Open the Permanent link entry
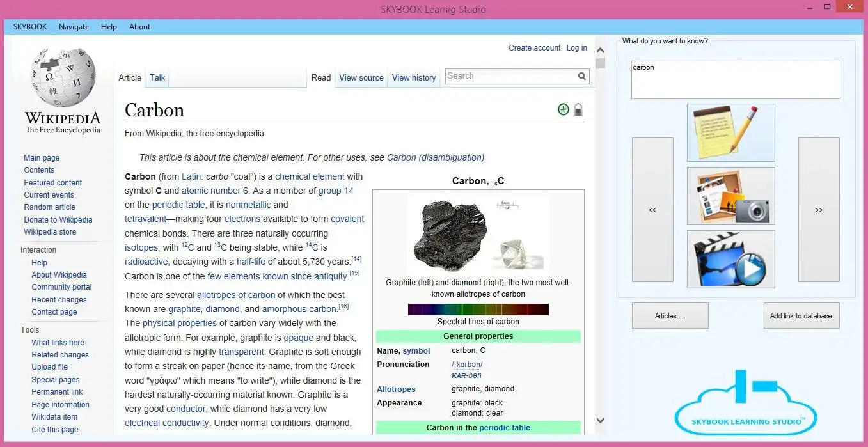This screenshot has width=868, height=447. point(57,392)
